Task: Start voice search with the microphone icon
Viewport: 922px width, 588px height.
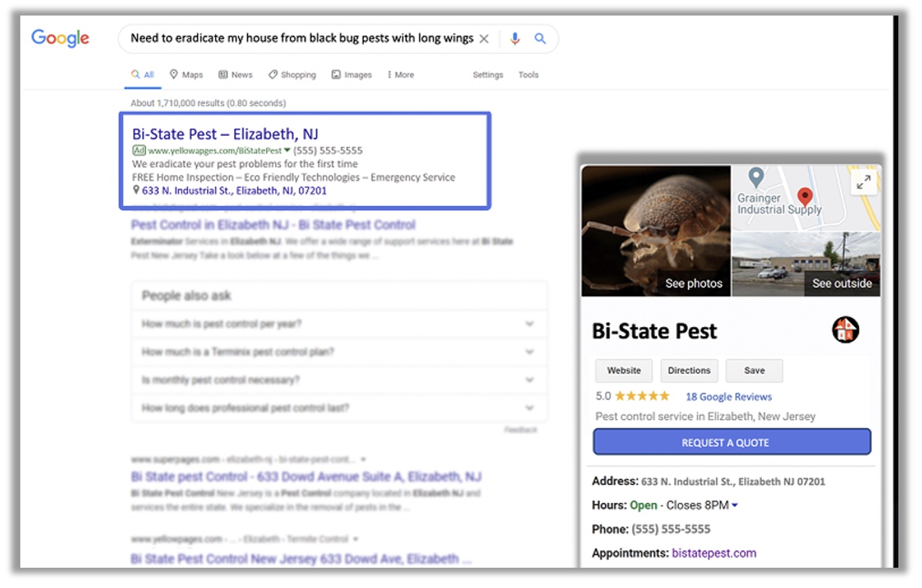Action: (515, 39)
